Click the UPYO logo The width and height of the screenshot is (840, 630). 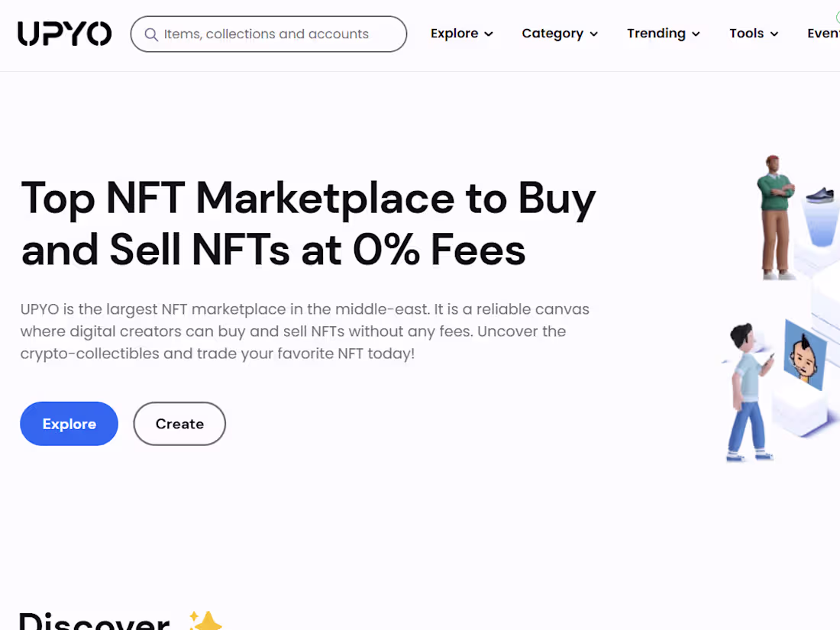point(64,33)
